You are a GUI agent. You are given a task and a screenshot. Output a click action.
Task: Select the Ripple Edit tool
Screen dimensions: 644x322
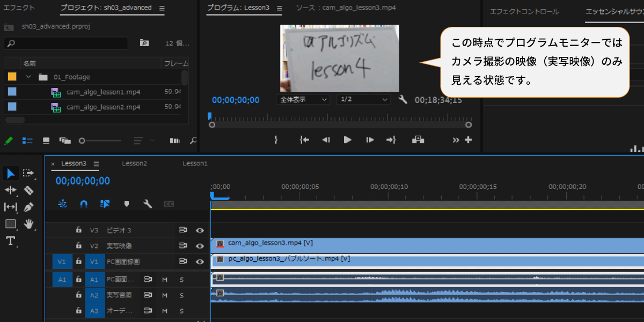click(11, 190)
